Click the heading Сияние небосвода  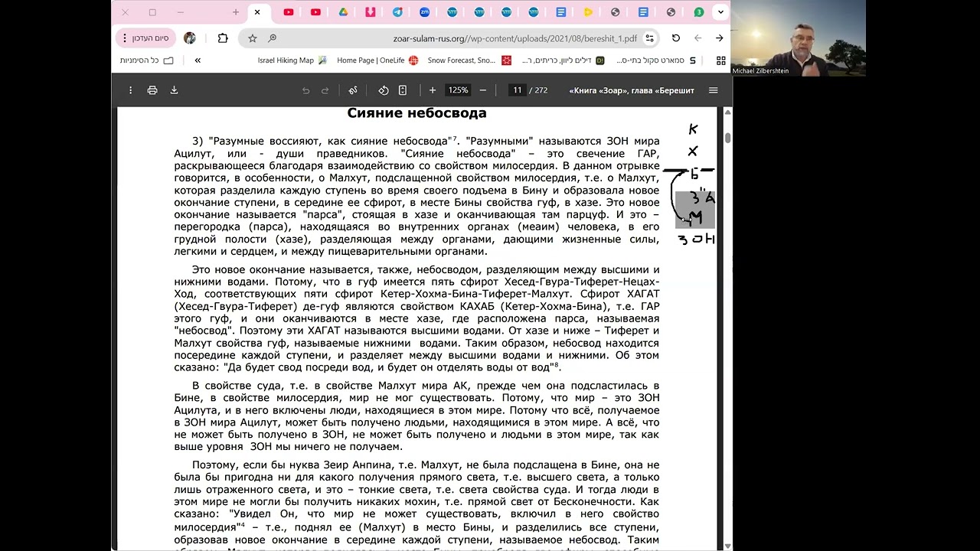(416, 113)
